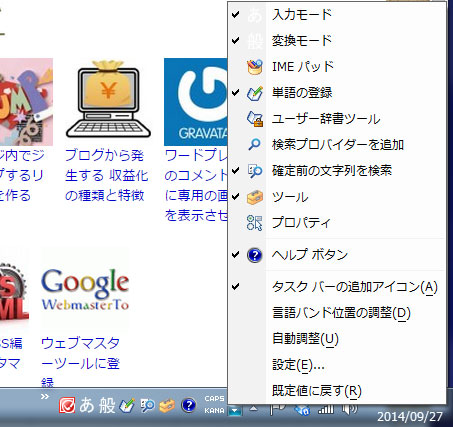Toggle タスク バーの追加アイコン checkmark
This screenshot has width=453, height=427.
(236, 286)
